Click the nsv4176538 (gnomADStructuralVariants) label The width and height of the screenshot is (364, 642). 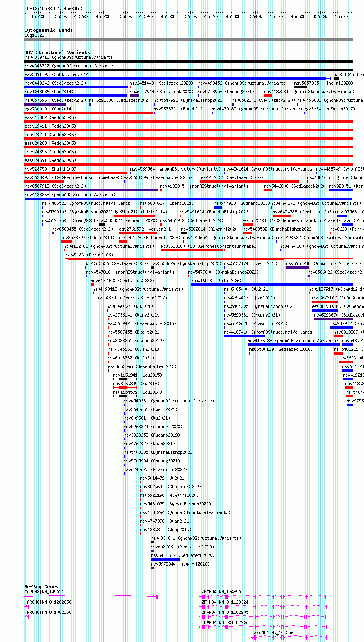pyautogui.click(x=293, y=341)
